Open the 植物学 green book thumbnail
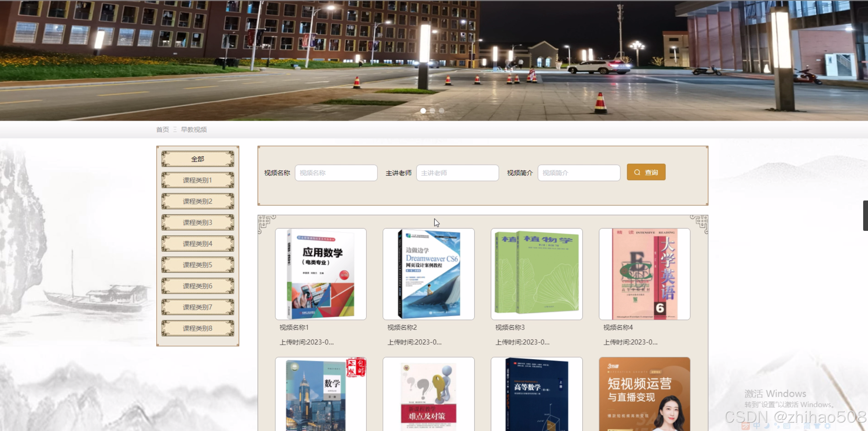Viewport: 868px width, 431px height. coord(536,274)
